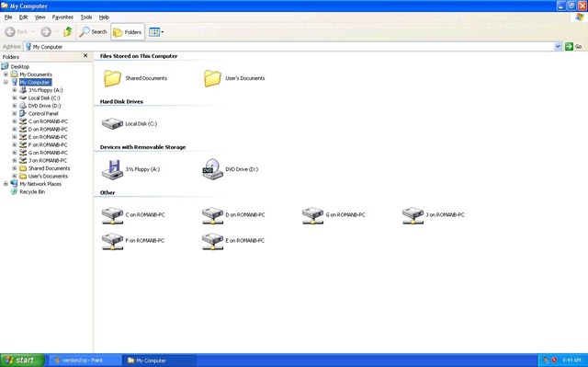Toggle the Folders pane button

pyautogui.click(x=128, y=32)
